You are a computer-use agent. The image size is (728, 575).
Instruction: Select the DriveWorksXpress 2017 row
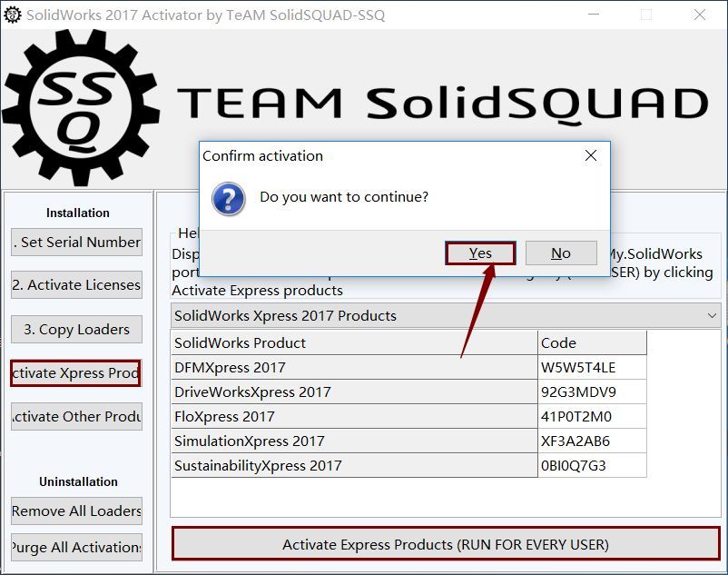tap(272, 392)
